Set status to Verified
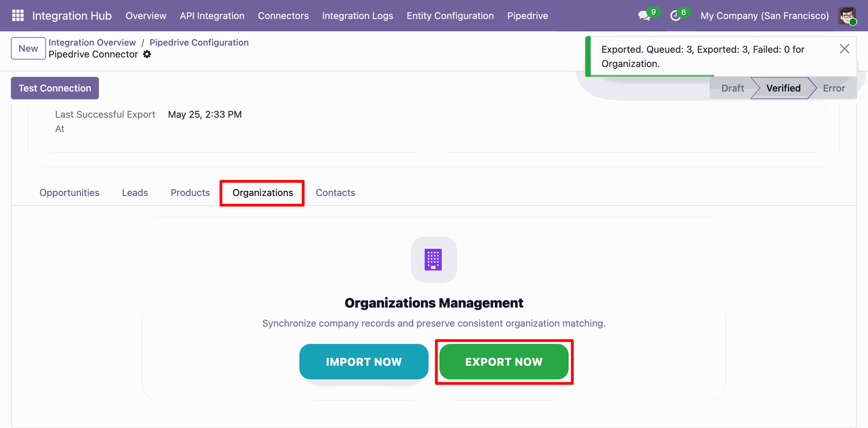The height and width of the screenshot is (428, 868). [783, 88]
